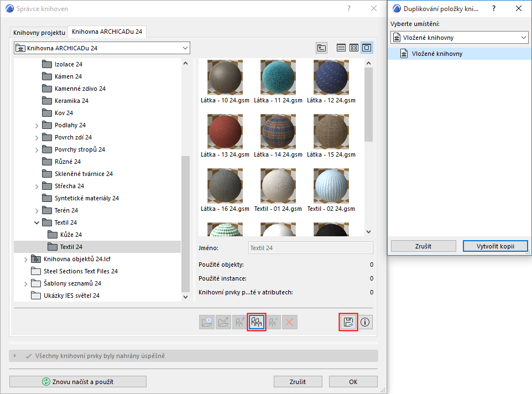Click Znovu načíst a použít button

pyautogui.click(x=78, y=381)
